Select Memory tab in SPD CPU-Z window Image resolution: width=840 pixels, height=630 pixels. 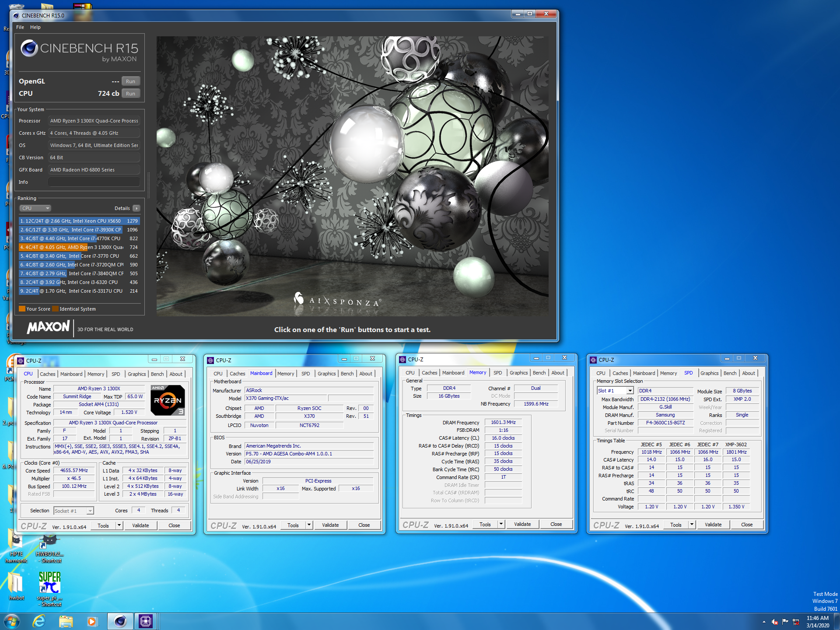click(668, 373)
